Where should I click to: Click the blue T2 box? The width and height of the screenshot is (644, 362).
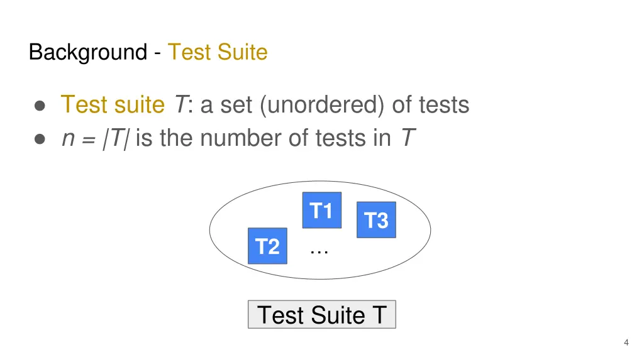(267, 246)
